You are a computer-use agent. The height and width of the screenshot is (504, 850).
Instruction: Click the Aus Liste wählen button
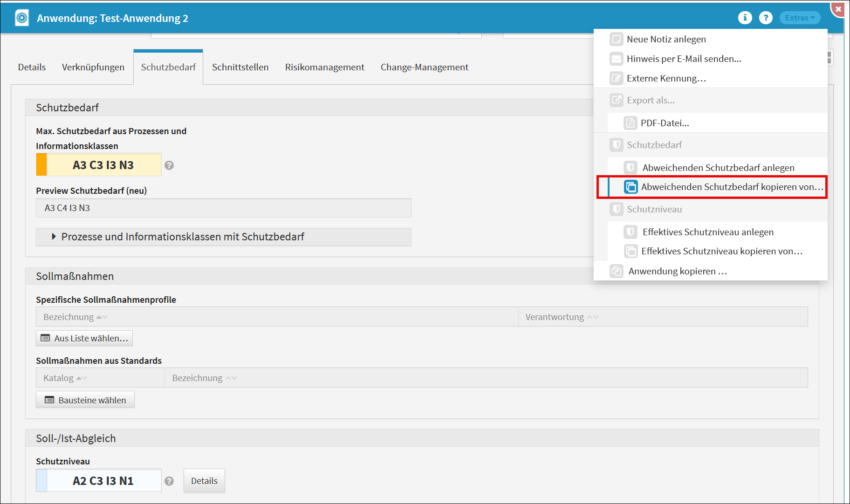coord(84,338)
